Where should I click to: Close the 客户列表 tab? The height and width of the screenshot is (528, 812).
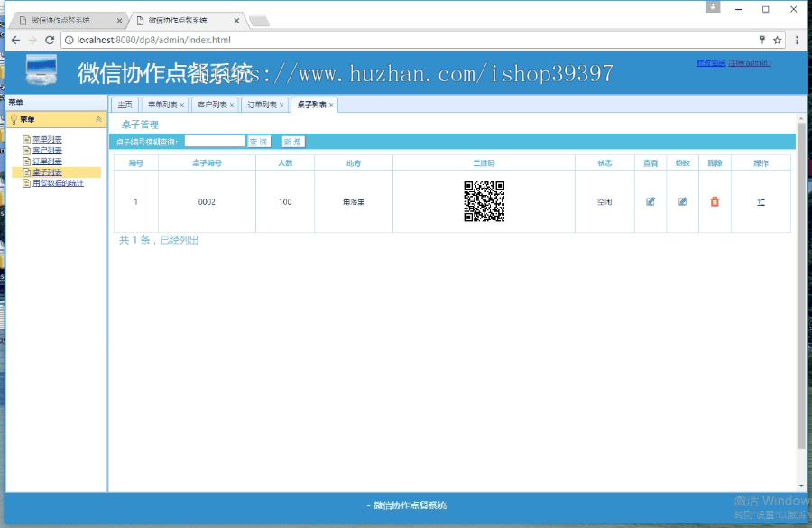click(x=232, y=106)
